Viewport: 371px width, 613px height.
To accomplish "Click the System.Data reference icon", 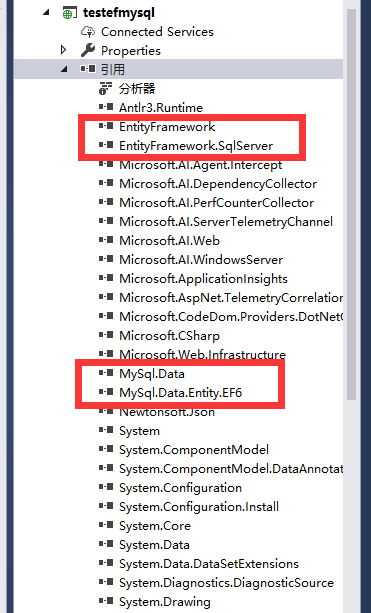I will click(106, 543).
